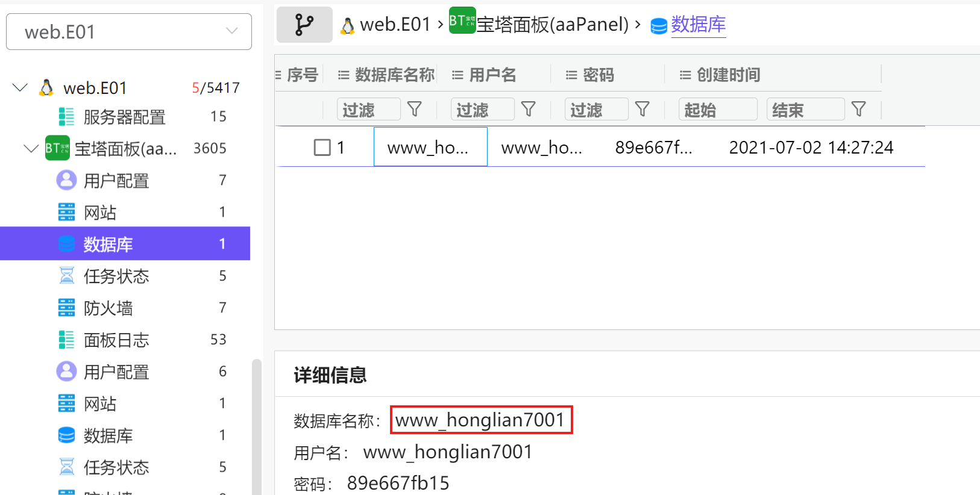
Task: Collapse the 宝塔面板 tree node
Action: pyautogui.click(x=31, y=148)
